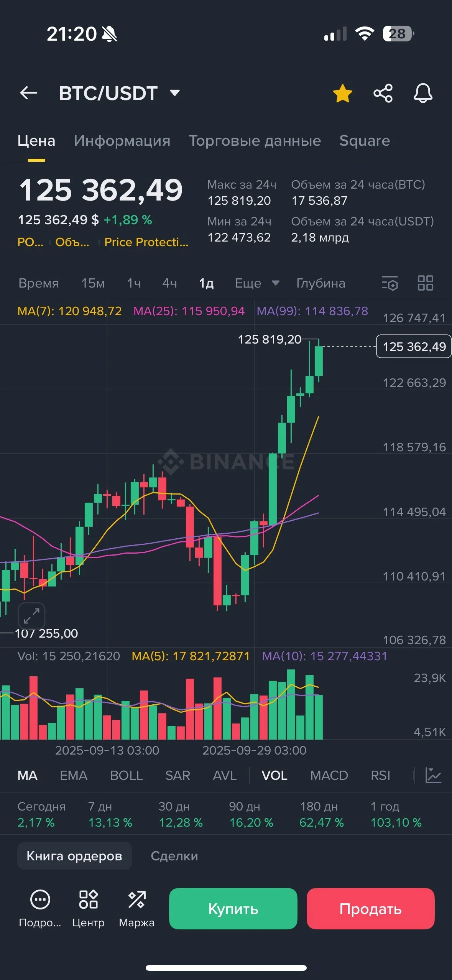Tap the Price Protecti... tag
The image size is (452, 980).
146,242
